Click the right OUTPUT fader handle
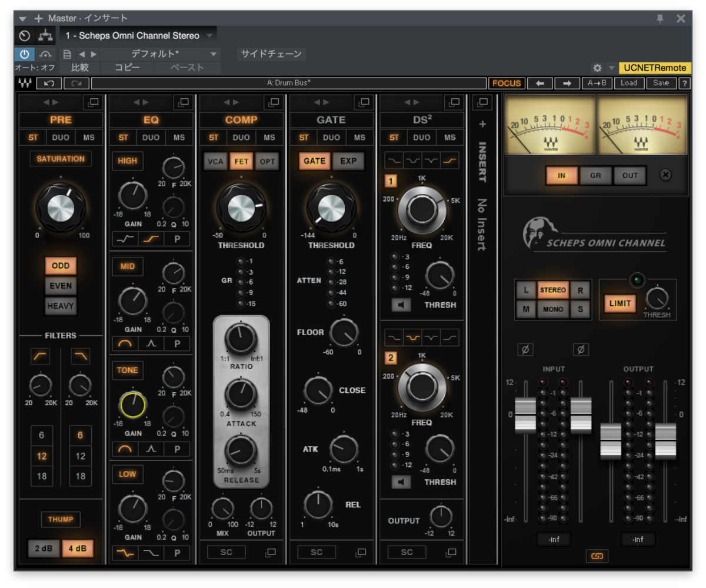Image resolution: width=706 pixels, height=588 pixels. coord(665,441)
